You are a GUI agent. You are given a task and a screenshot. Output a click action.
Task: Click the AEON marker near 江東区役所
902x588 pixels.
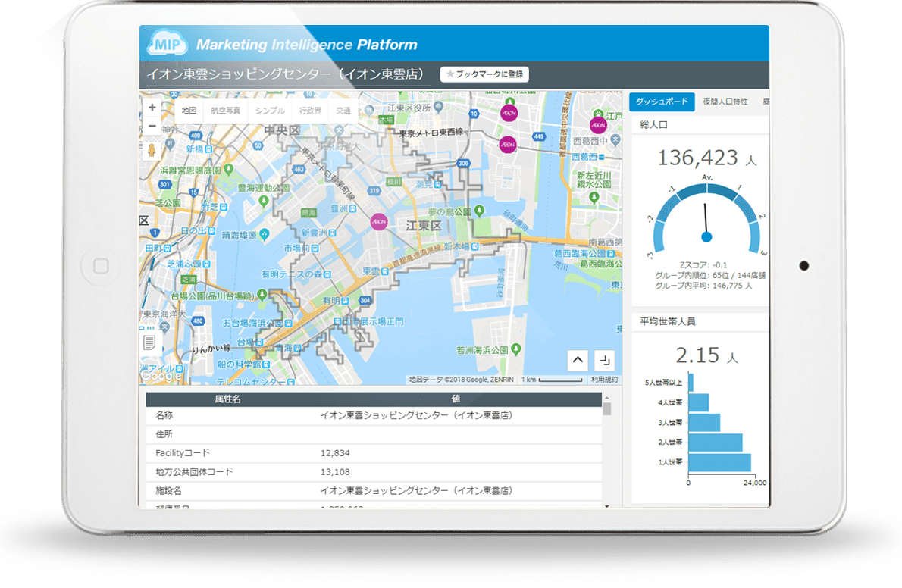pyautogui.click(x=509, y=113)
